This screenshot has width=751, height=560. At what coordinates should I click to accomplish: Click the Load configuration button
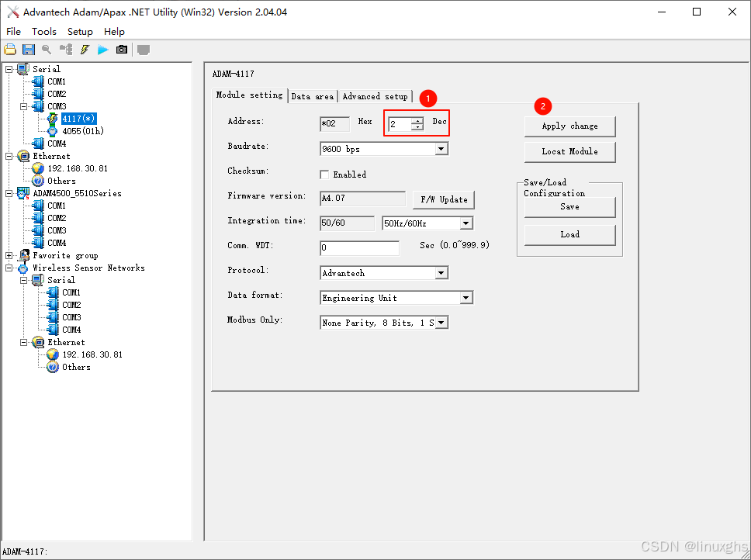point(569,234)
